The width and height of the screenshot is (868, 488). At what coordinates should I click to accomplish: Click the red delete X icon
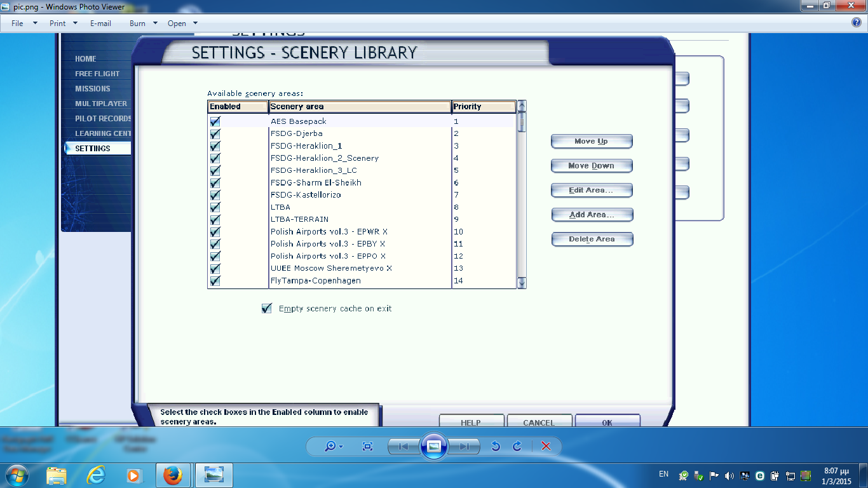click(546, 447)
